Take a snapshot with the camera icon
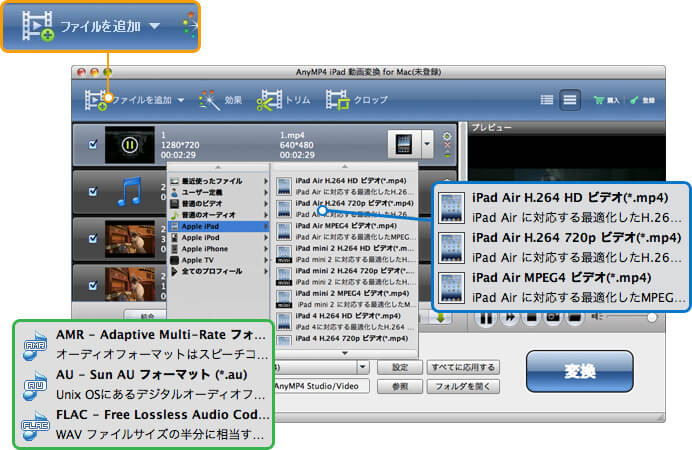The width and height of the screenshot is (692, 450). point(553,318)
